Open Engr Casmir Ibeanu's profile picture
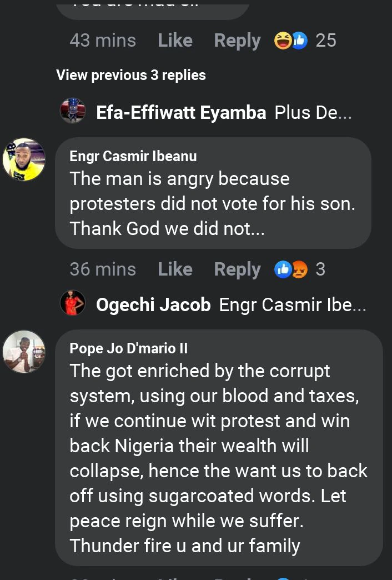The width and height of the screenshot is (392, 580). 24,159
